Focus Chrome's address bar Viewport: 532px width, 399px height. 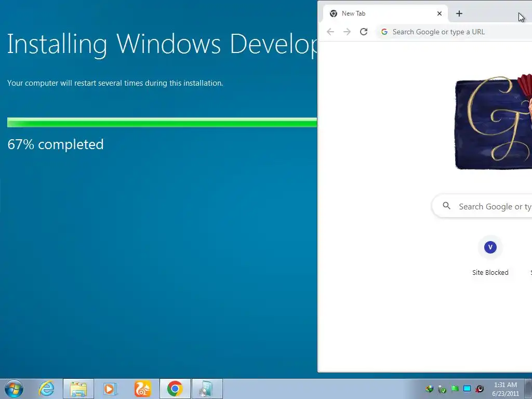(455, 32)
